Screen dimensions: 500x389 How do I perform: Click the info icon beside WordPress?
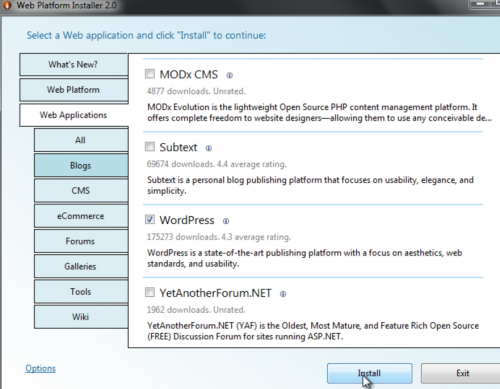click(226, 221)
